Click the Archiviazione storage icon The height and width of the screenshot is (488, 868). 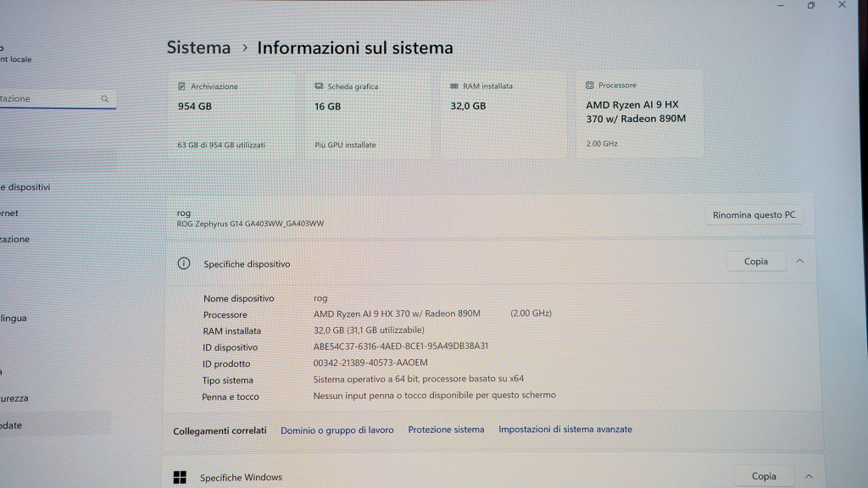pyautogui.click(x=181, y=86)
